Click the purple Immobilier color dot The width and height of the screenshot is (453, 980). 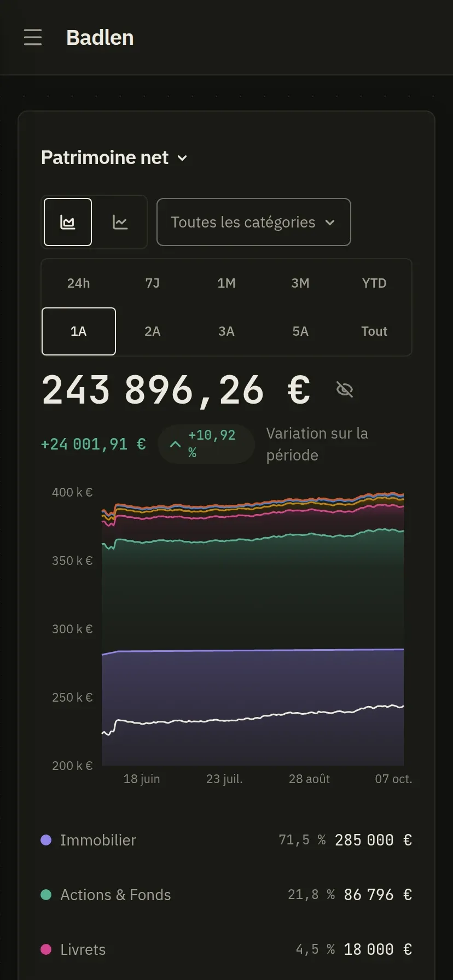pyautogui.click(x=46, y=840)
